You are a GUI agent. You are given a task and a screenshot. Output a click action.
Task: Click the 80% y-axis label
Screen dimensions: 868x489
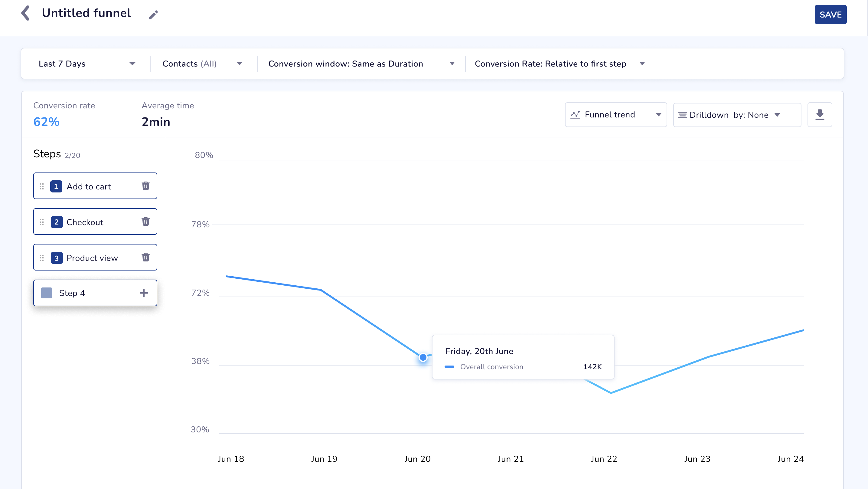(x=204, y=155)
